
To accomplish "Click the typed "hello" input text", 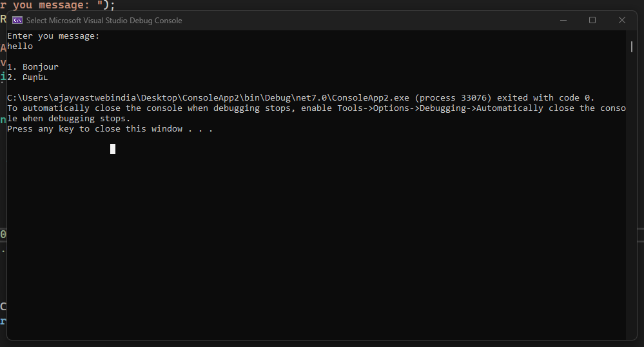I will click(x=20, y=46).
